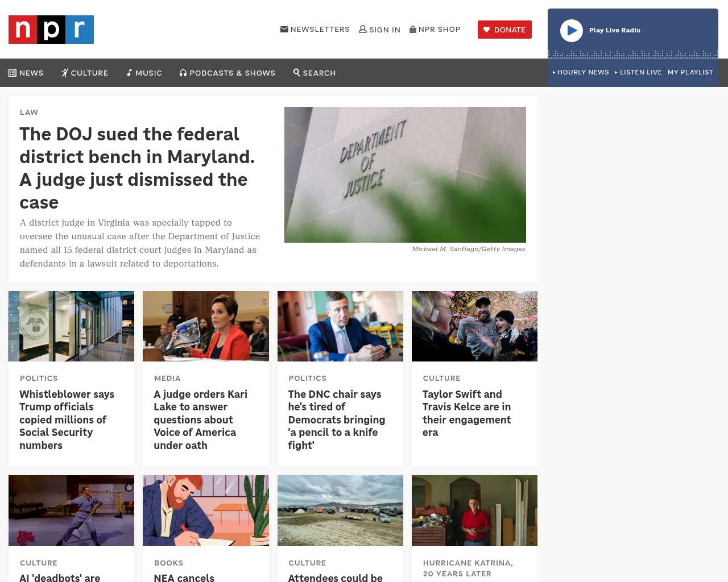This screenshot has height=582, width=728.
Task: Click the DNC chair photo thumbnail
Action: (340, 326)
